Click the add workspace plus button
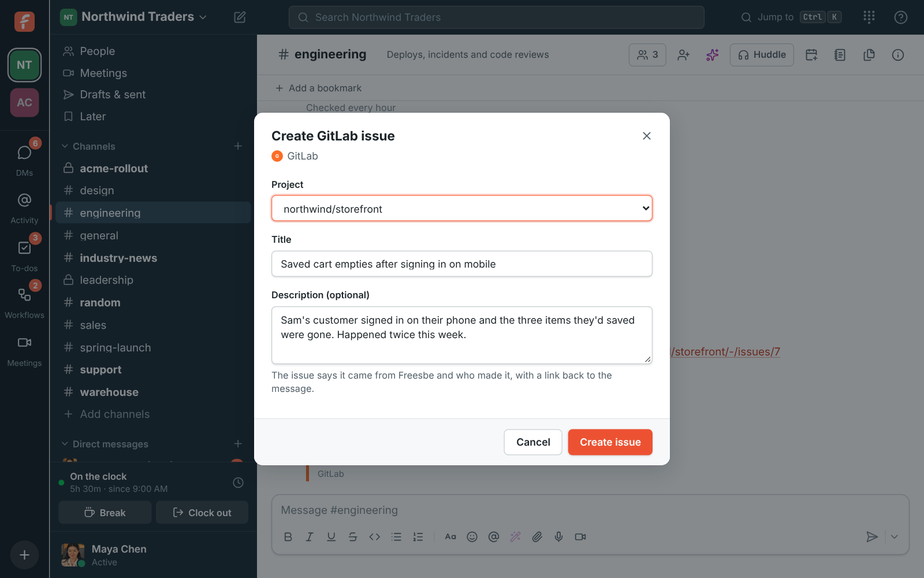The image size is (924, 578). coord(24,555)
